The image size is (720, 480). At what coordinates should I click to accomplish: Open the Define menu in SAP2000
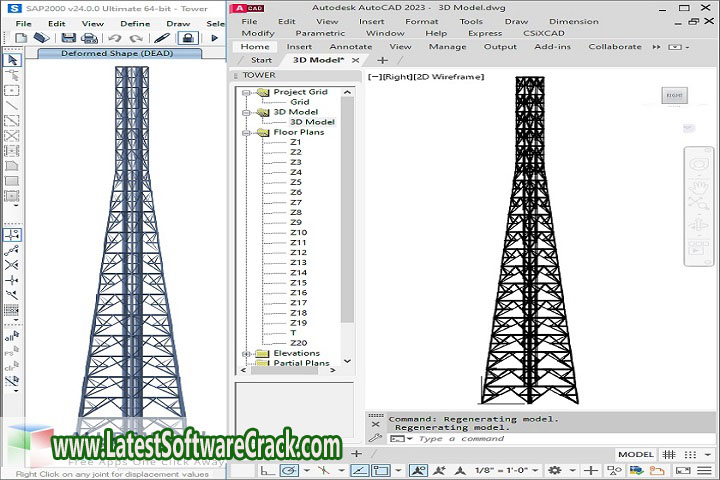tap(135, 23)
